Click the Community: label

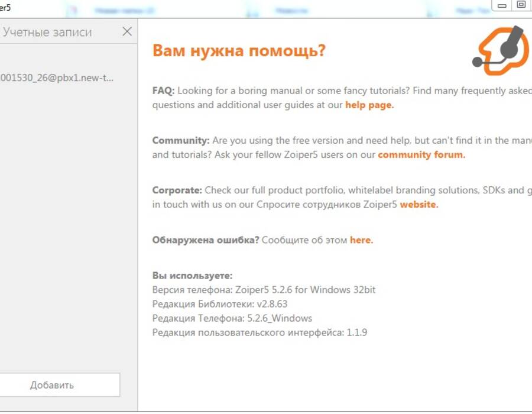(x=181, y=141)
